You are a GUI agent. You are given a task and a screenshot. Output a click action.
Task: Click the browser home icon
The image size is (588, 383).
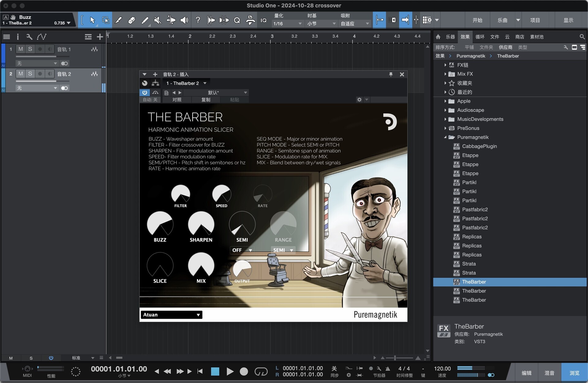438,37
